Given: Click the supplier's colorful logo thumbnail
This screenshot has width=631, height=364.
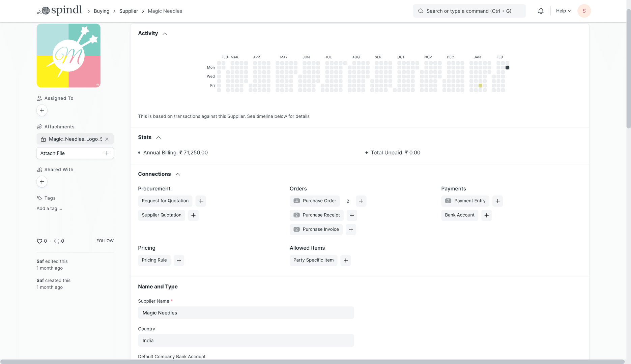Looking at the screenshot, I should (68, 55).
